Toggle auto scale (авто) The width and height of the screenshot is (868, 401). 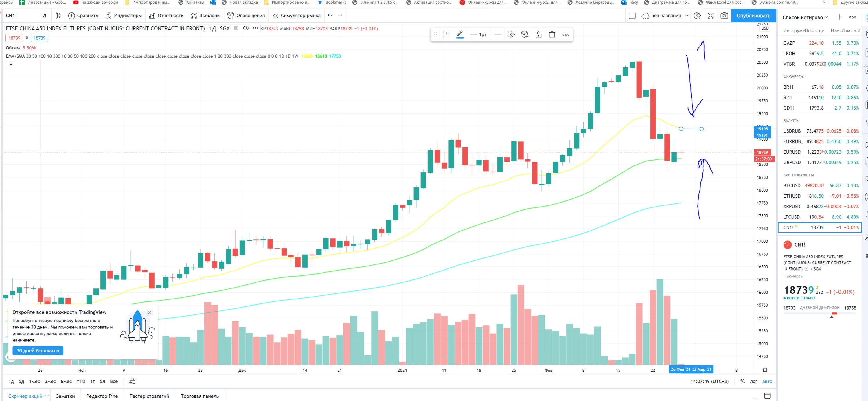(x=767, y=381)
